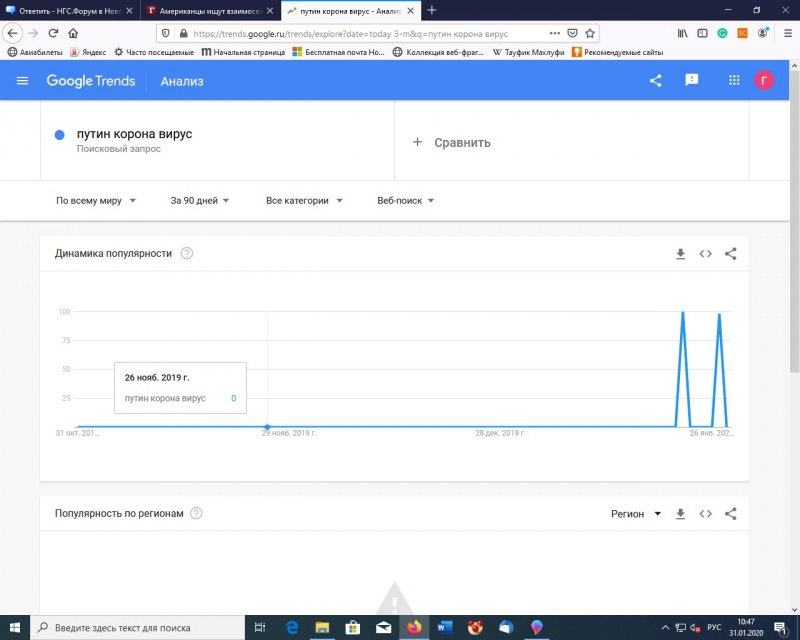The image size is (800, 640).
Task: Open the За 90 дней time range dropdown
Action: coord(199,201)
